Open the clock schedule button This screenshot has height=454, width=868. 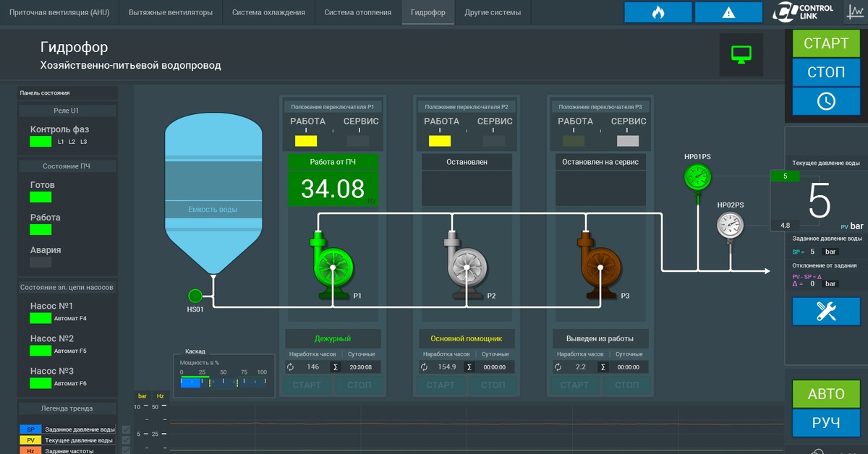[825, 101]
